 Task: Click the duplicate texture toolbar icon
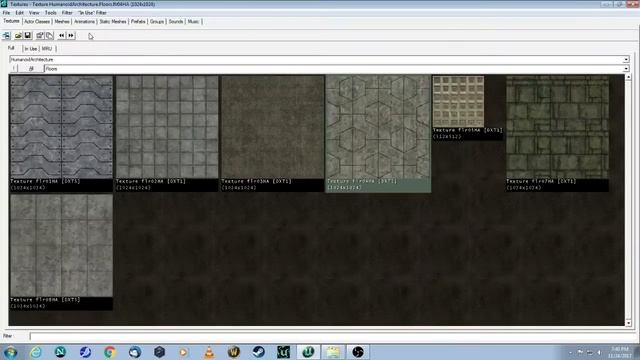49,36
